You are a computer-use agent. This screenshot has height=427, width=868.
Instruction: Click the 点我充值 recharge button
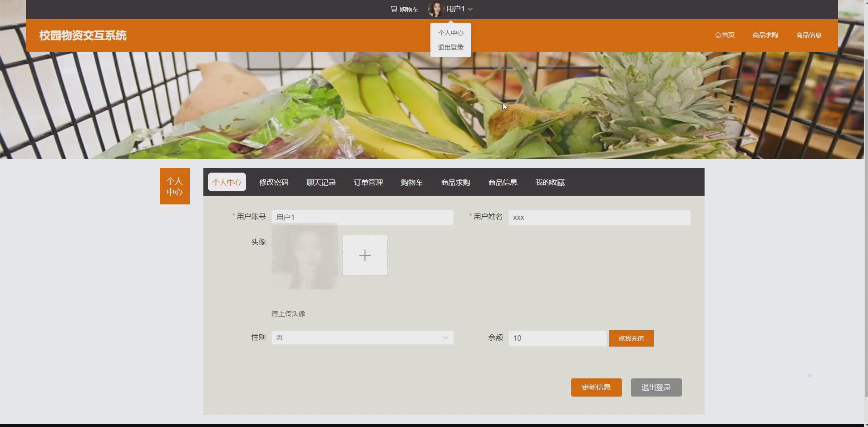631,338
